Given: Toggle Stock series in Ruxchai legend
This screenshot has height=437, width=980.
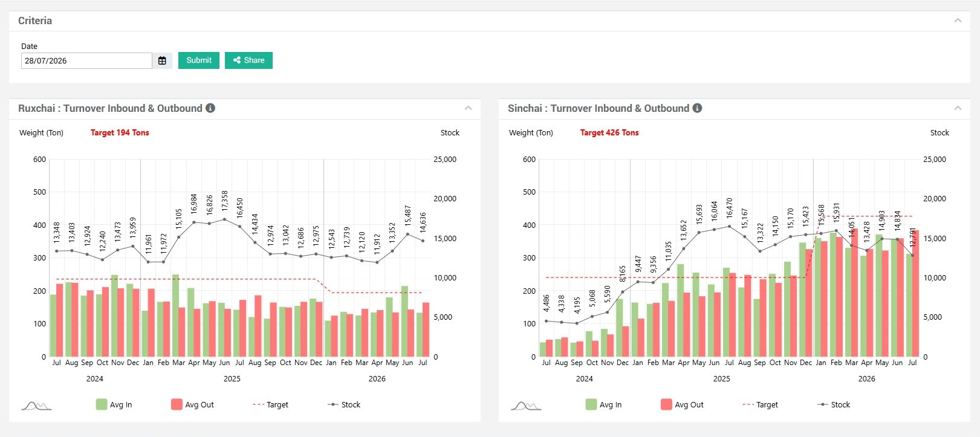Looking at the screenshot, I should point(344,404).
